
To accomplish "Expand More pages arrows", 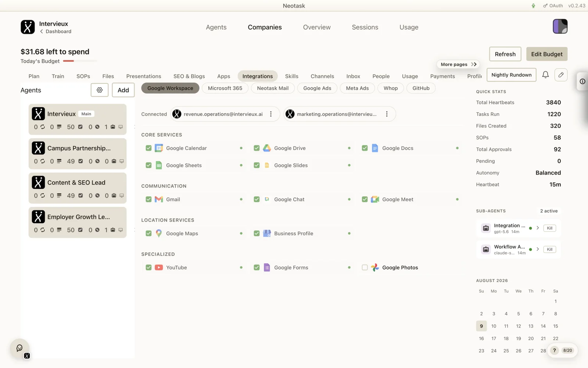I will (x=474, y=64).
